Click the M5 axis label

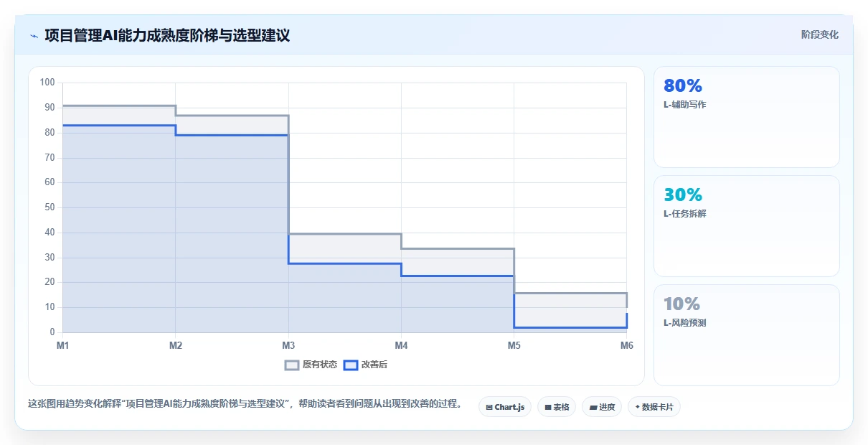514,345
